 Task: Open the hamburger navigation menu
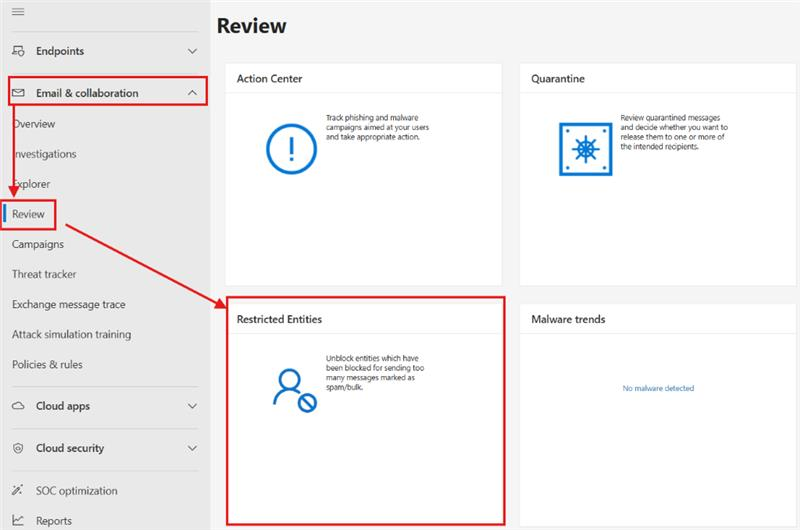click(x=18, y=11)
